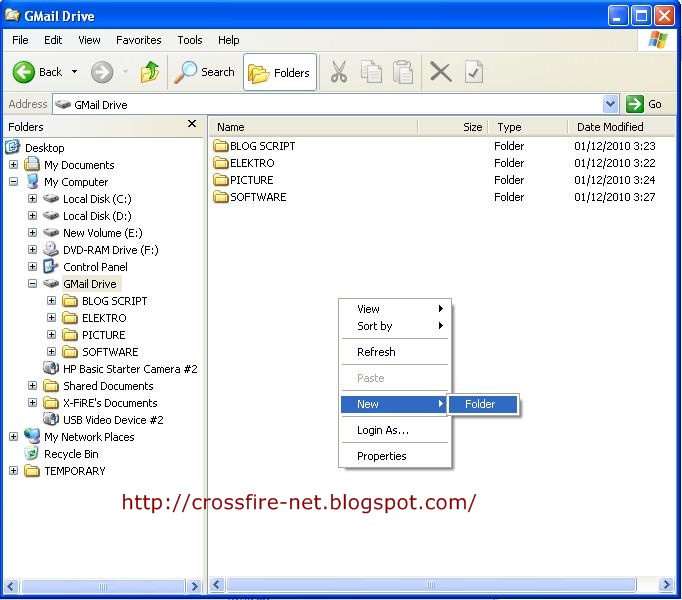
Task: Expand New Volume (E:) node
Action: tap(32, 233)
